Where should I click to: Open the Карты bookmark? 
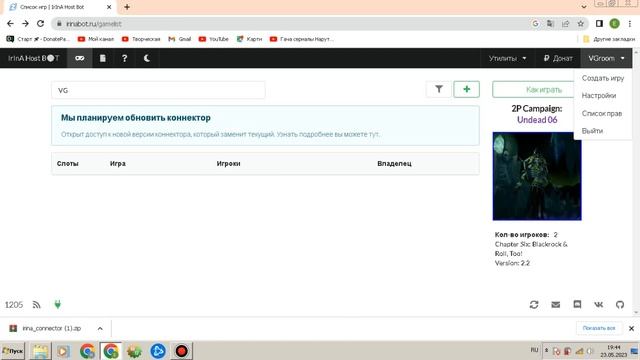[249, 39]
